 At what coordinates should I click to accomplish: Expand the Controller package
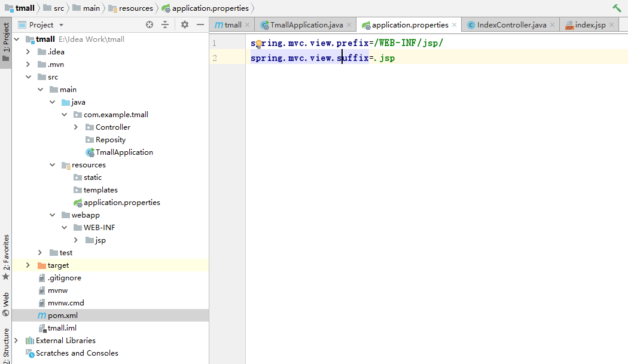pos(76,127)
